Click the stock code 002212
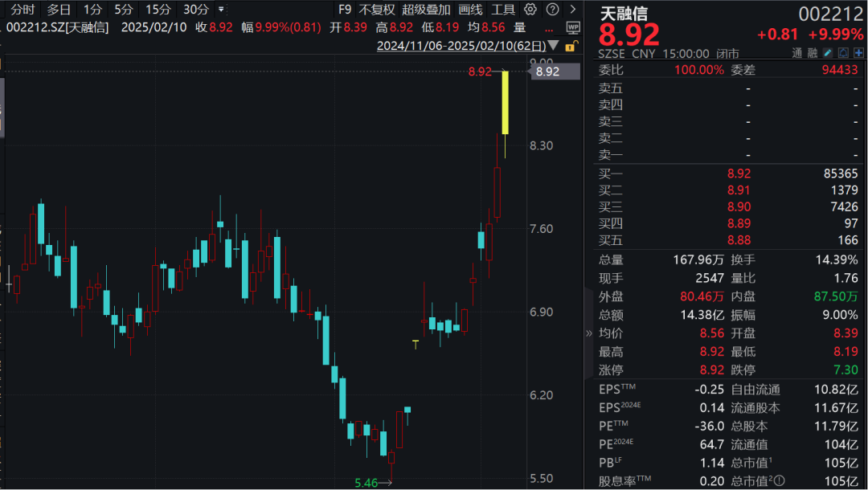Image resolution: width=868 pixels, height=490 pixels. click(x=830, y=14)
